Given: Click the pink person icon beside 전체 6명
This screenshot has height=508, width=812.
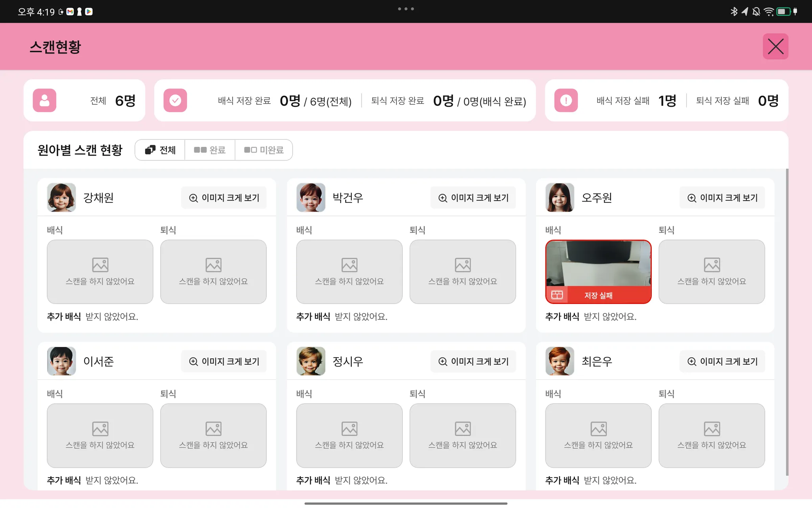Looking at the screenshot, I should pos(44,100).
